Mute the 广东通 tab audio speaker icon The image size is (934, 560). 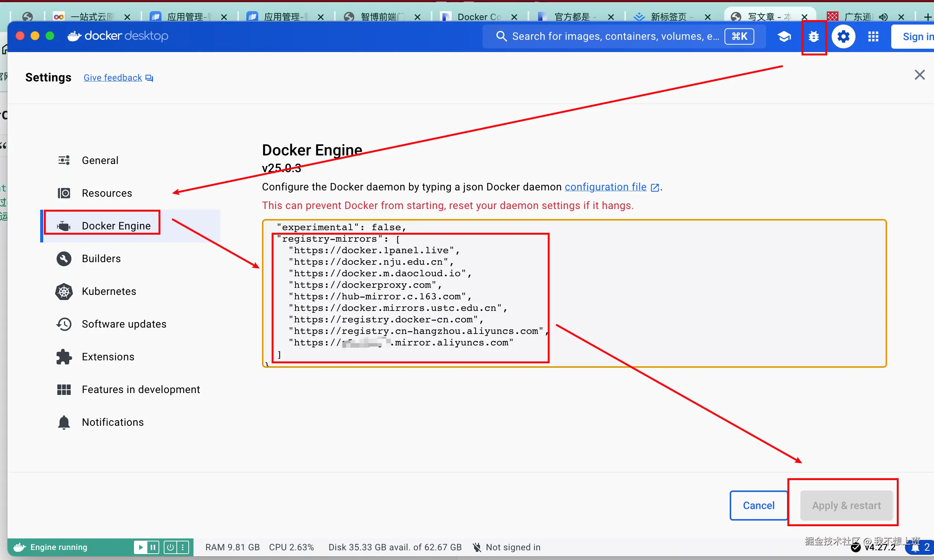[x=883, y=17]
